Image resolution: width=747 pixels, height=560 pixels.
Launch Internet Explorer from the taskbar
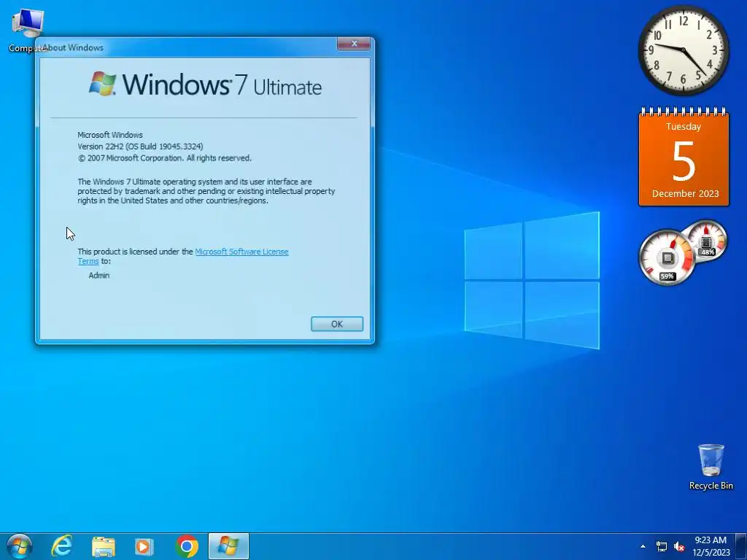pos(61,546)
